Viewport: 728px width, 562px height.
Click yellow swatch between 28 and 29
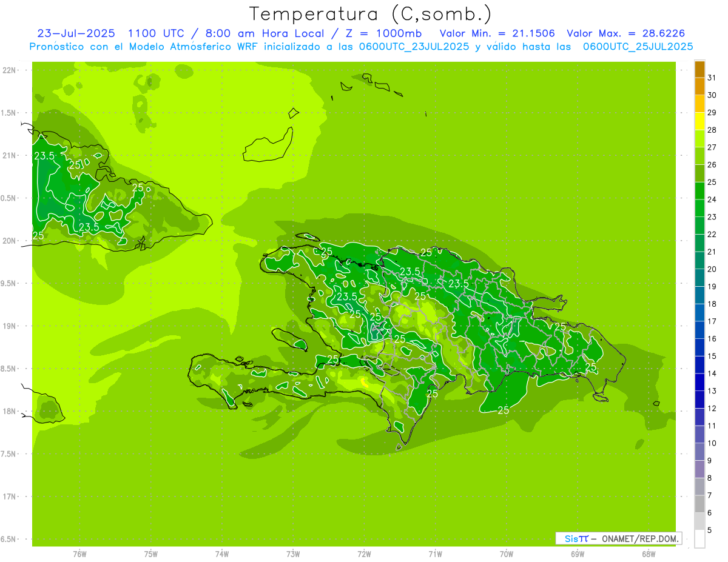pyautogui.click(x=699, y=122)
